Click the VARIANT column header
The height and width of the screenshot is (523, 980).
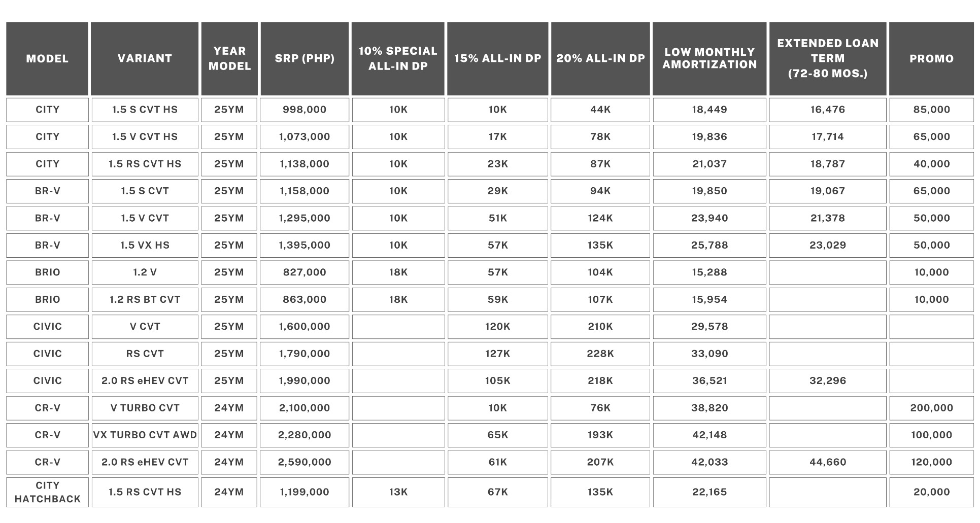point(145,59)
